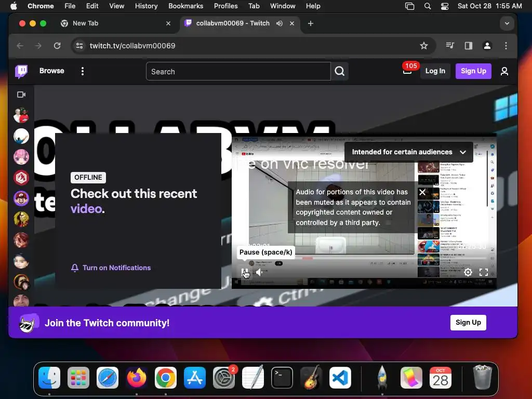Open Launchpad from the Dock

coord(78,378)
